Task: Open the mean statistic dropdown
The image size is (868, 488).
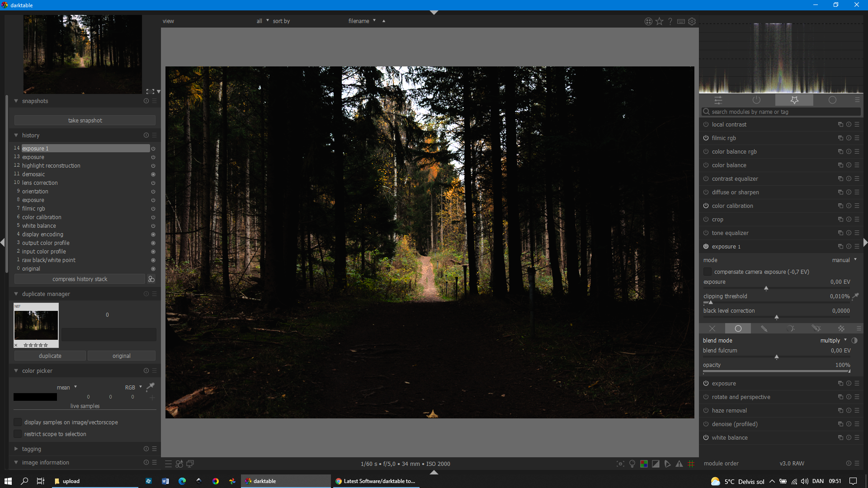Action: pyautogui.click(x=66, y=387)
